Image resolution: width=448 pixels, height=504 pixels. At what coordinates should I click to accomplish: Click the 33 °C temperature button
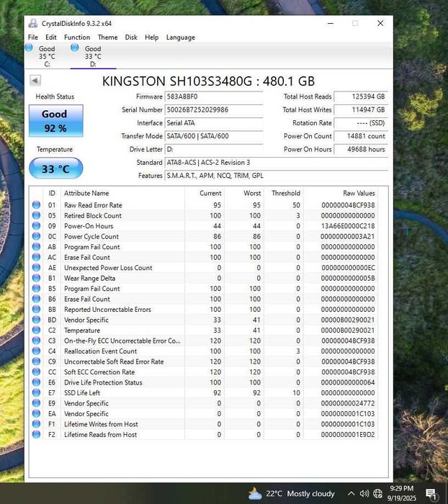(56, 168)
